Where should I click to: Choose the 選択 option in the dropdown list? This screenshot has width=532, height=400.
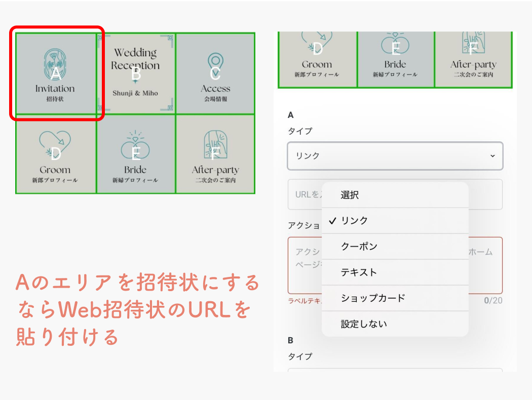tap(350, 195)
